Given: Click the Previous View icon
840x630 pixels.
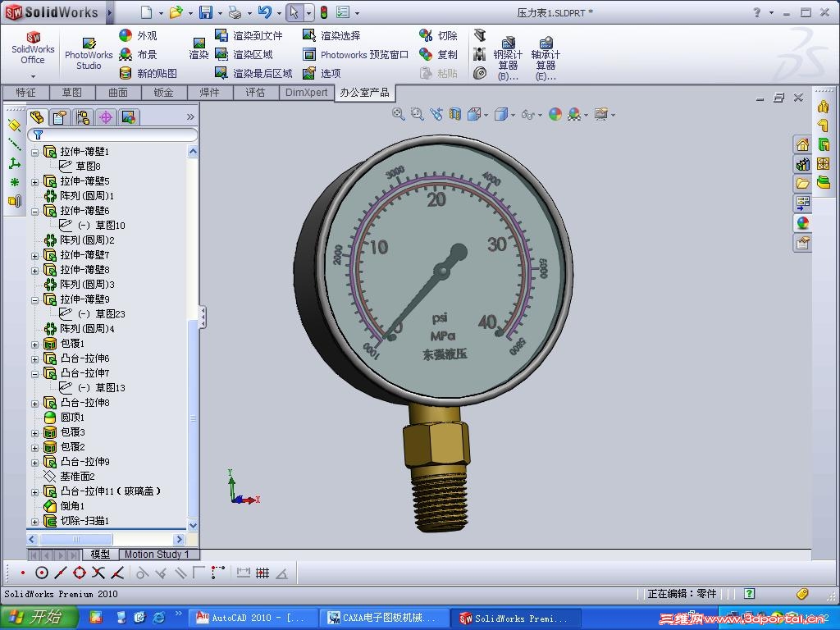Looking at the screenshot, I should 436,113.
